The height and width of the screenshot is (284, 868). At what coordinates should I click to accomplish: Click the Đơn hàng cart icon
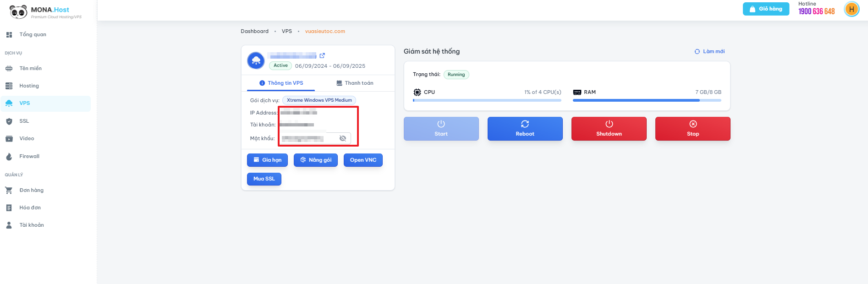9,191
